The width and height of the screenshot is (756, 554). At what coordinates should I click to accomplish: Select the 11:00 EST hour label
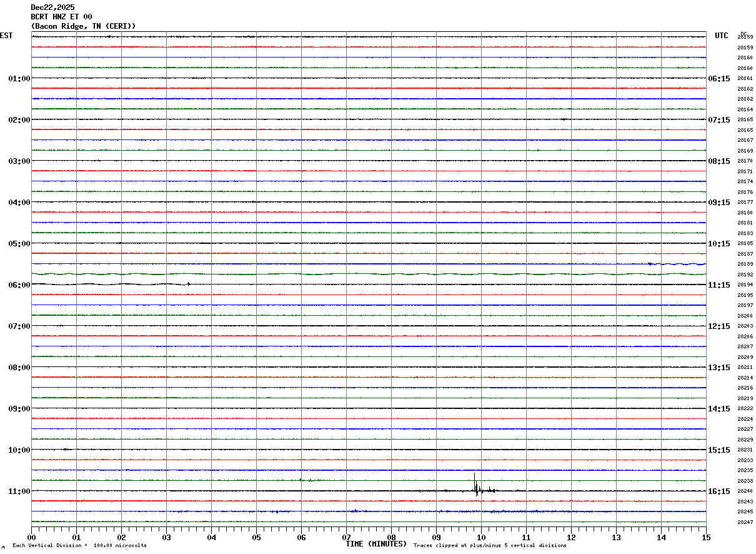(x=19, y=491)
